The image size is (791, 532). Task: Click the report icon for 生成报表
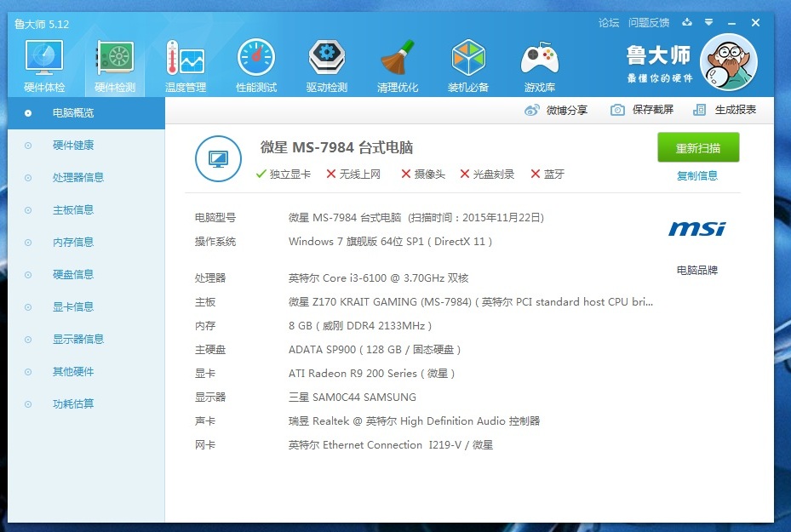[x=699, y=110]
